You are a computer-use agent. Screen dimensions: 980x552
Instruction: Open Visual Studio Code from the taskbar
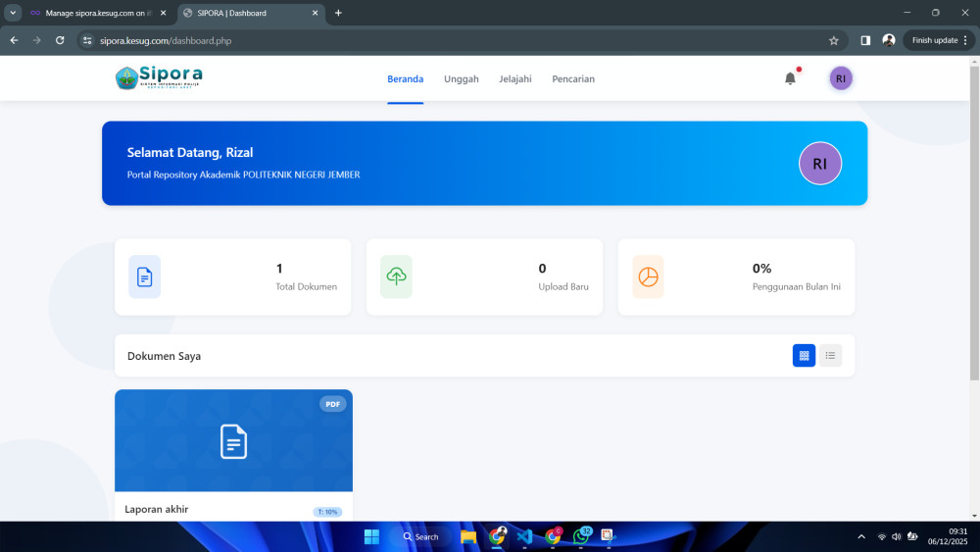pyautogui.click(x=524, y=536)
